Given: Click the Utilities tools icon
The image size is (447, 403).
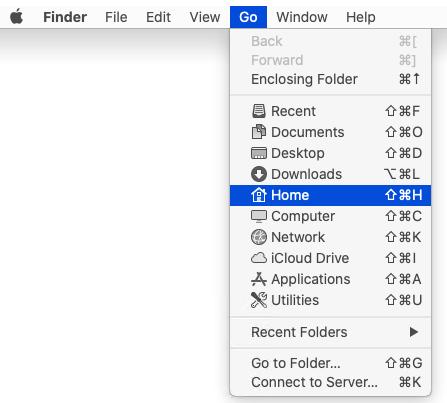Looking at the screenshot, I should 259,300.
